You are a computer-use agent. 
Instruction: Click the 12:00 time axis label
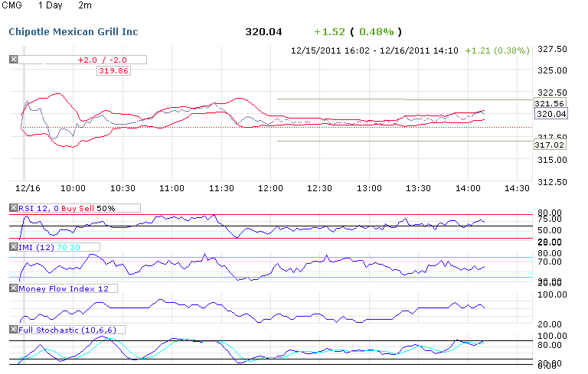[270, 188]
